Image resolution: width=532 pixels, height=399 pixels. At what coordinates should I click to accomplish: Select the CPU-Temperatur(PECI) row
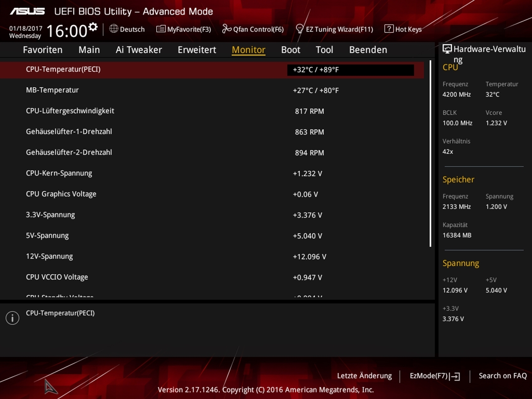[212, 70]
